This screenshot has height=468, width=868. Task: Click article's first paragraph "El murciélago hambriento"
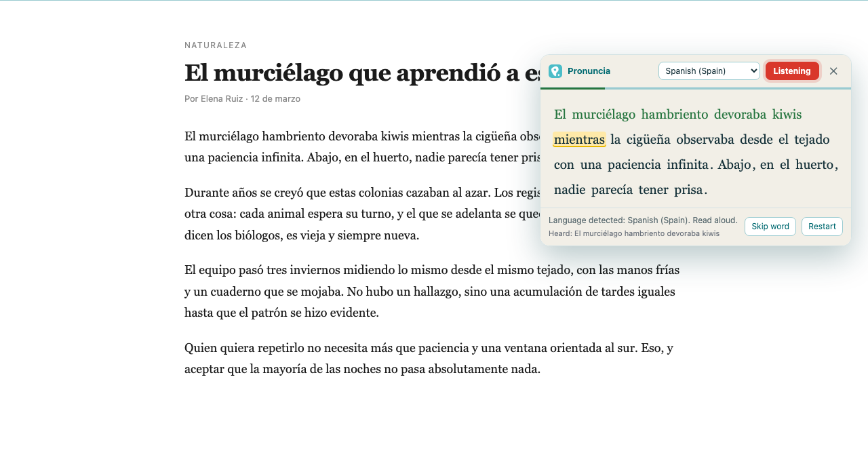click(x=362, y=147)
